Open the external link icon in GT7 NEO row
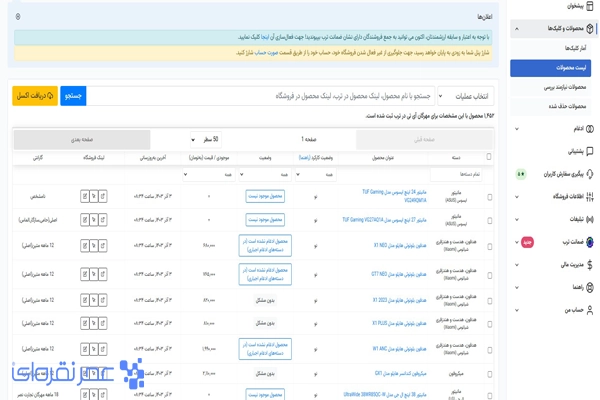The width and height of the screenshot is (600, 400). click(x=103, y=274)
